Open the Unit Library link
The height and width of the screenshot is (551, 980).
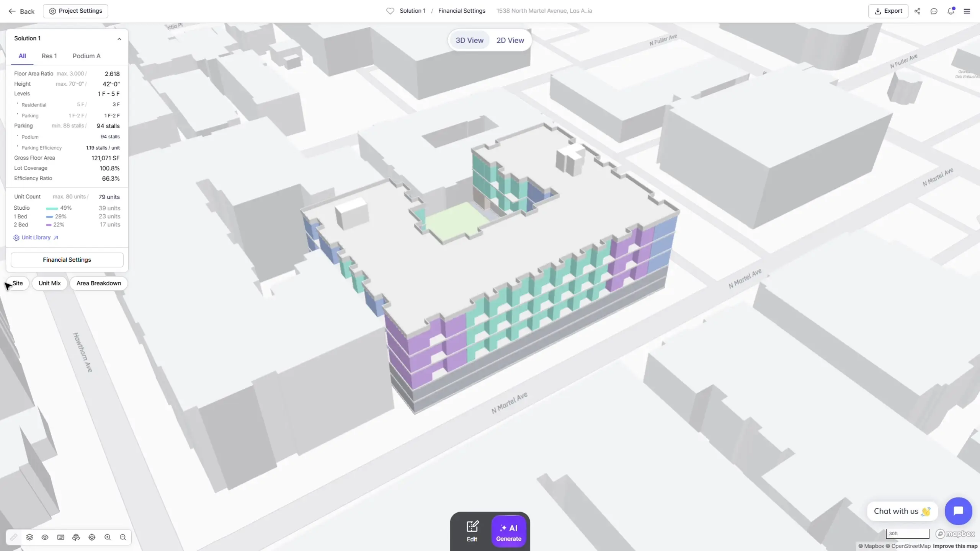(36, 238)
